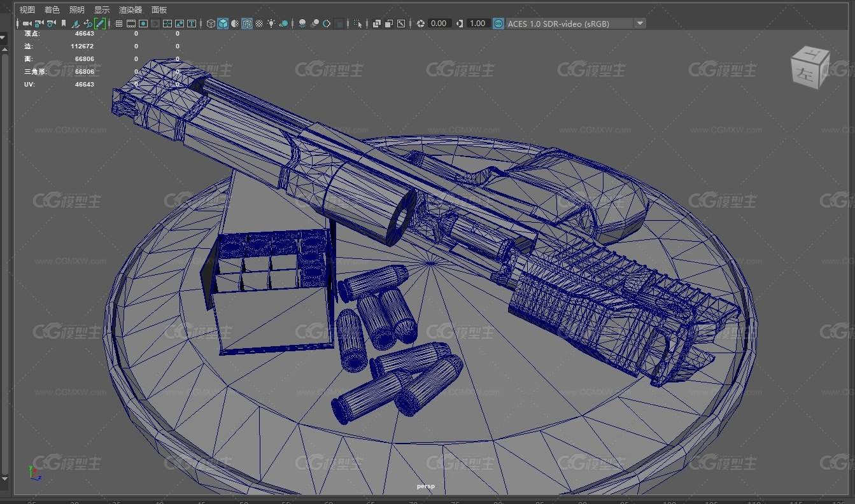The width and height of the screenshot is (855, 504).
Task: Click the persp camera label
Action: point(426,486)
